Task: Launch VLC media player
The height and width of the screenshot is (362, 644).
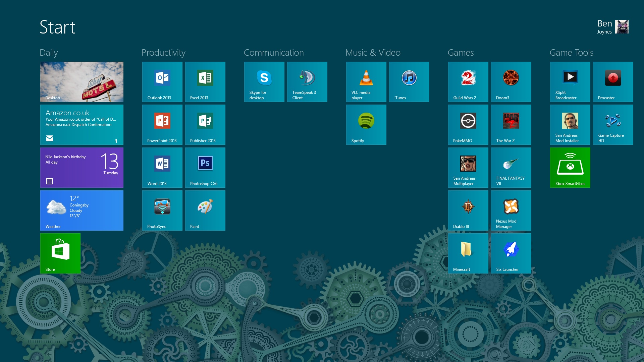Action: coord(366,81)
